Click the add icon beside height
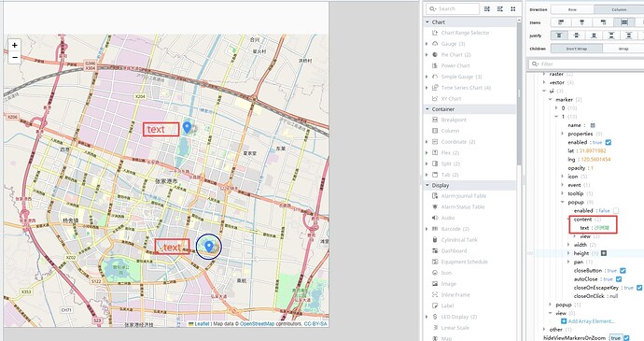The image size is (644, 341). click(x=604, y=253)
